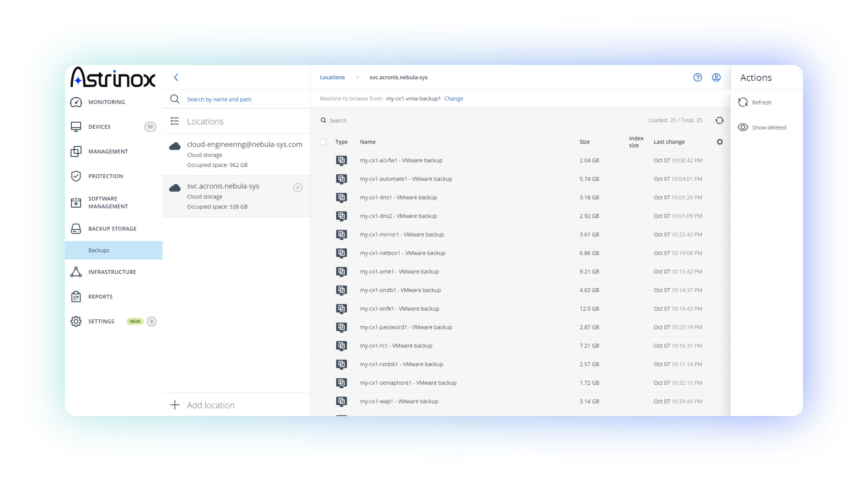Expand the Backup Storage sidebar section
This screenshot has width=868, height=481.
(112, 229)
